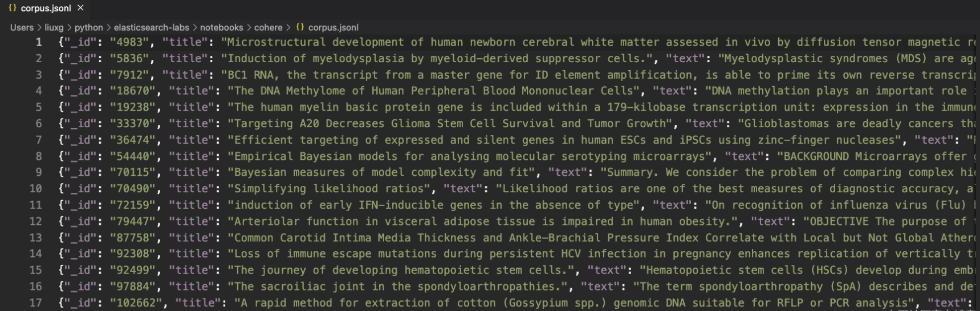Screen dimensions: 980x311
Task: Close the corpus.jsonl tab
Action: 80,8
